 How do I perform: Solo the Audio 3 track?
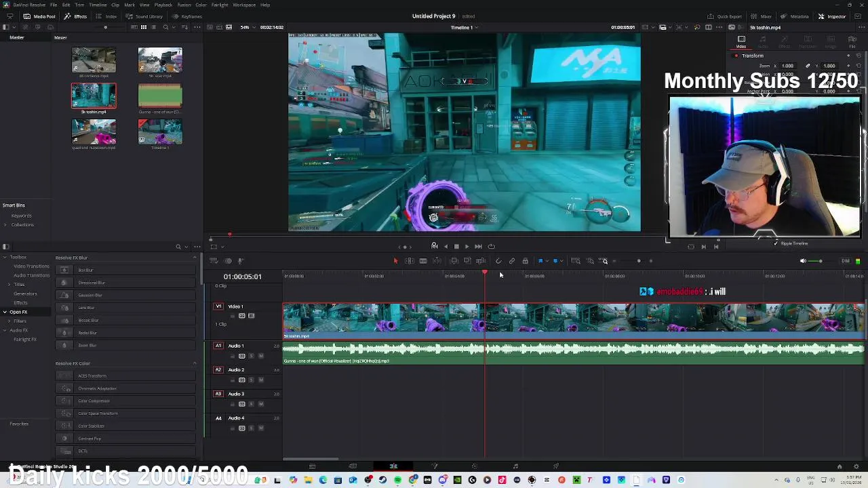(x=252, y=404)
